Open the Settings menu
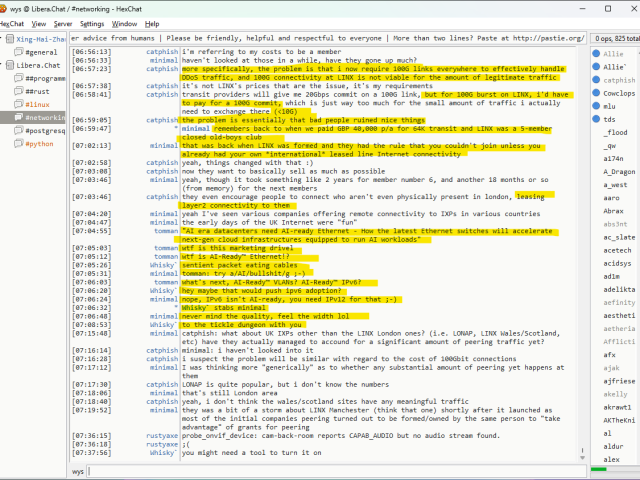This screenshot has width=640, height=480. click(x=92, y=23)
